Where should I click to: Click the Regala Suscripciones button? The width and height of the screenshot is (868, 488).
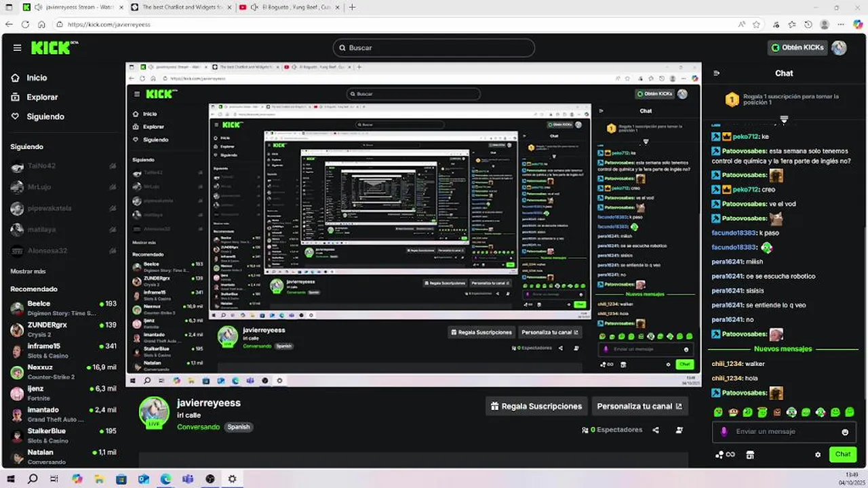click(536, 407)
